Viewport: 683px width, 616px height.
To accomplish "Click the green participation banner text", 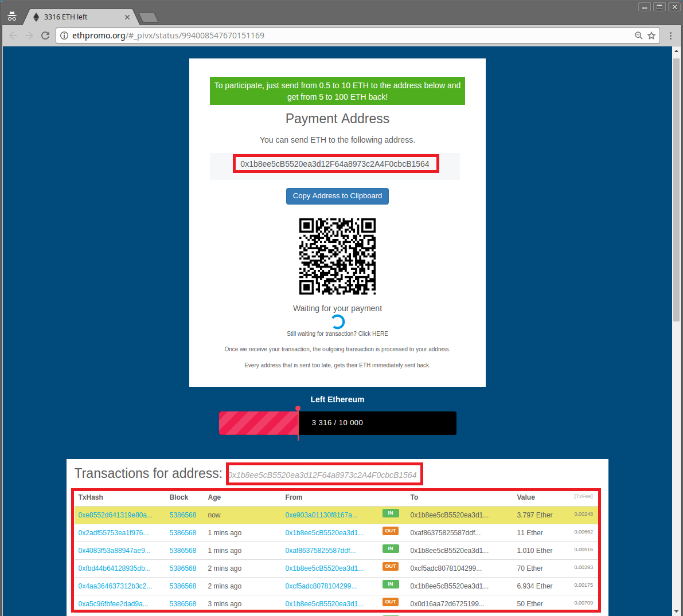I will [337, 91].
